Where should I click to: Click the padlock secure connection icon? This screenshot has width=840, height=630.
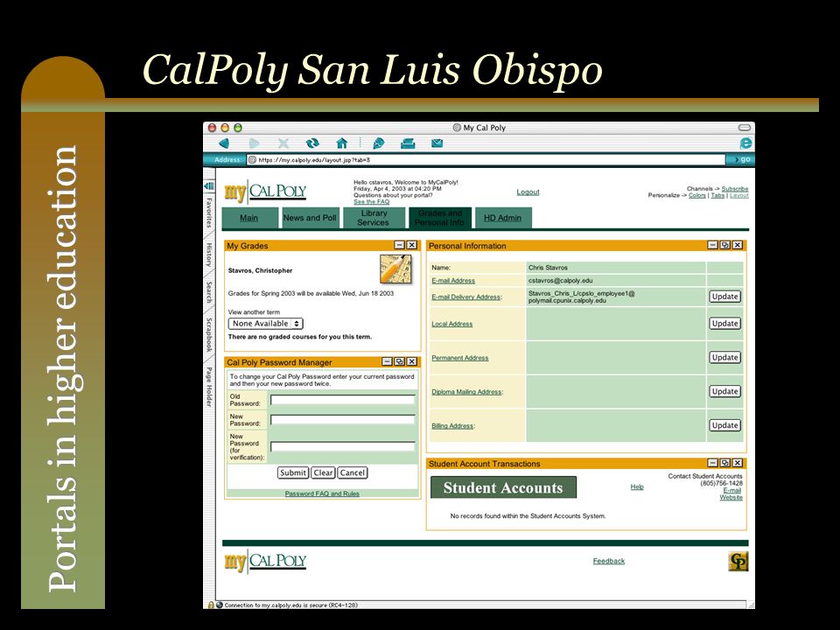tap(211, 605)
